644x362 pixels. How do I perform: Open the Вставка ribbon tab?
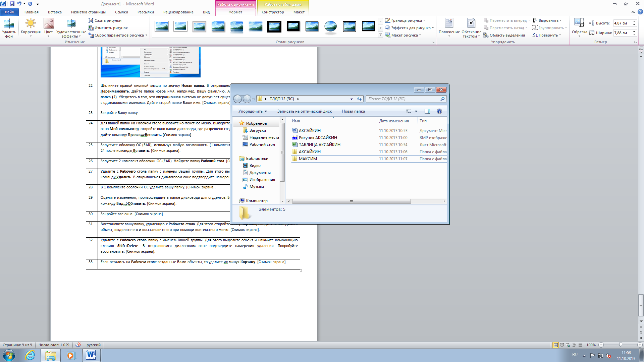point(55,12)
